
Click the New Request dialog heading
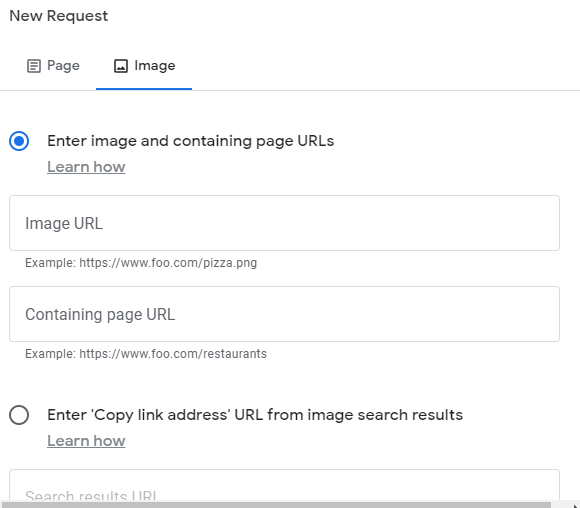(x=58, y=16)
